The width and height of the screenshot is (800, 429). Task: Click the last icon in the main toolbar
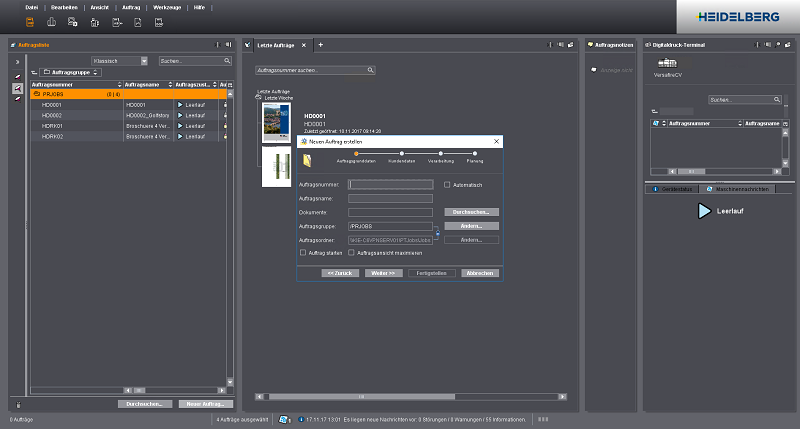tap(159, 21)
